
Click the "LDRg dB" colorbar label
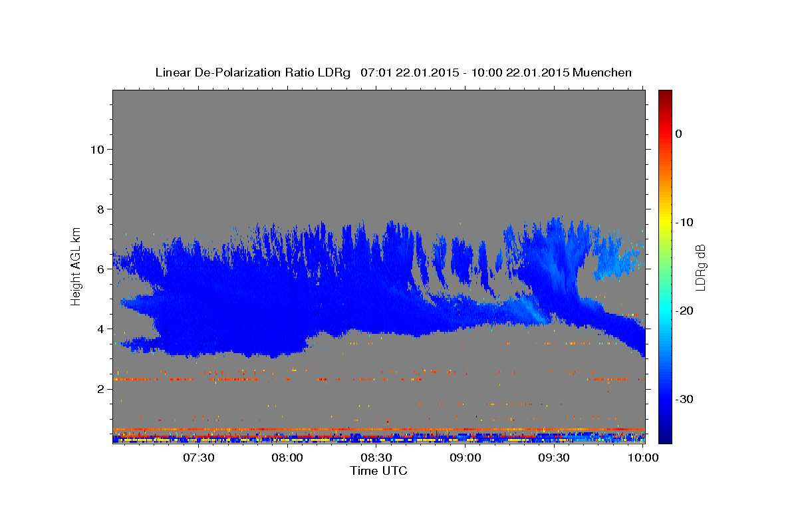(x=700, y=267)
